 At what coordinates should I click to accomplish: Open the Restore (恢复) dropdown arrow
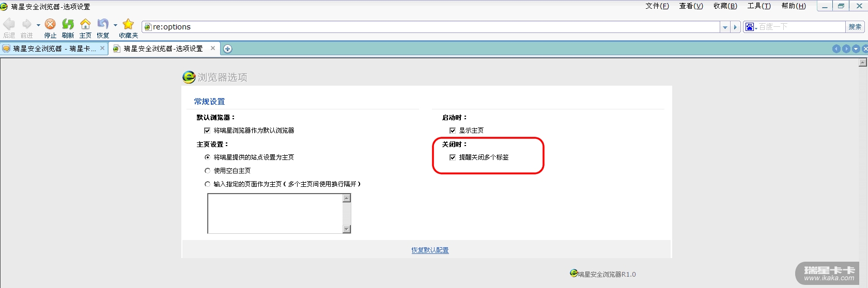tap(115, 25)
